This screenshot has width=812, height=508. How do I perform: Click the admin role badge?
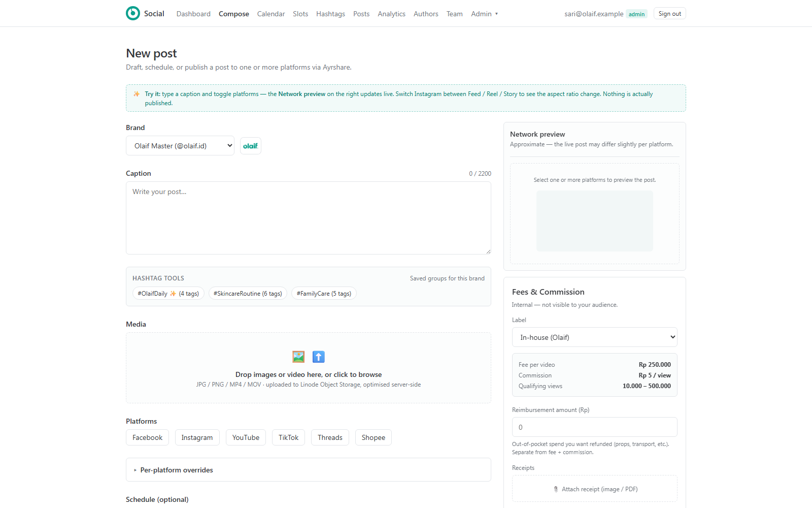[x=636, y=14]
